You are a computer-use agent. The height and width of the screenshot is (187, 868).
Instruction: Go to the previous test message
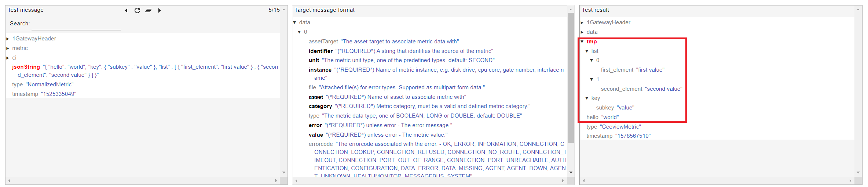[x=126, y=10]
